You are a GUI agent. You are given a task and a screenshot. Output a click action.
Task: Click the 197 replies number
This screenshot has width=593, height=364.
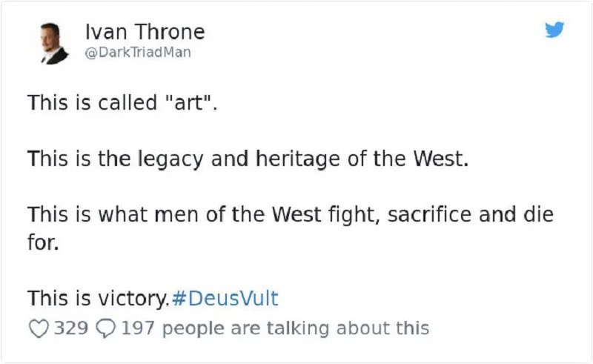[x=139, y=327]
